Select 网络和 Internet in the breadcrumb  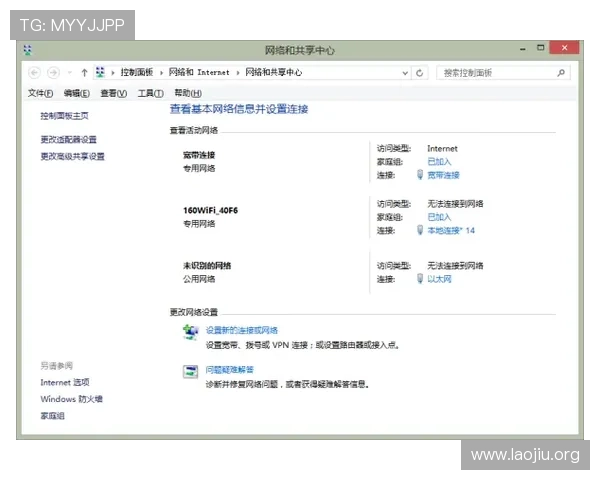point(199,72)
